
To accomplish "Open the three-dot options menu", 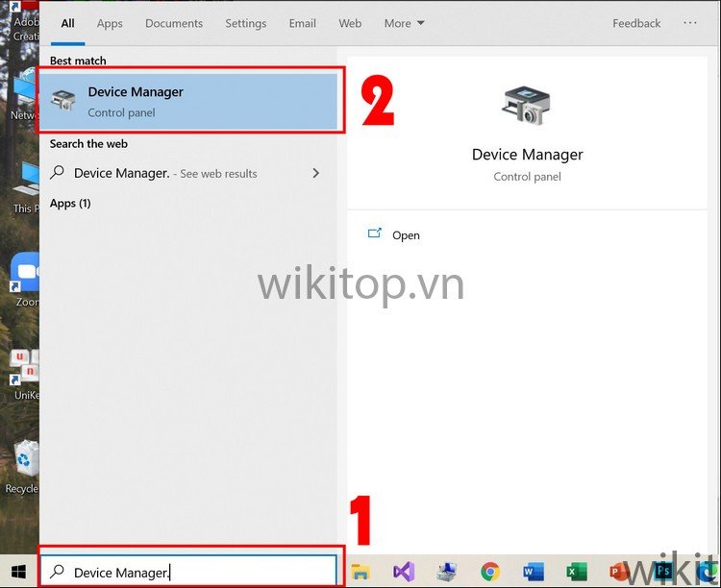I will pyautogui.click(x=690, y=23).
